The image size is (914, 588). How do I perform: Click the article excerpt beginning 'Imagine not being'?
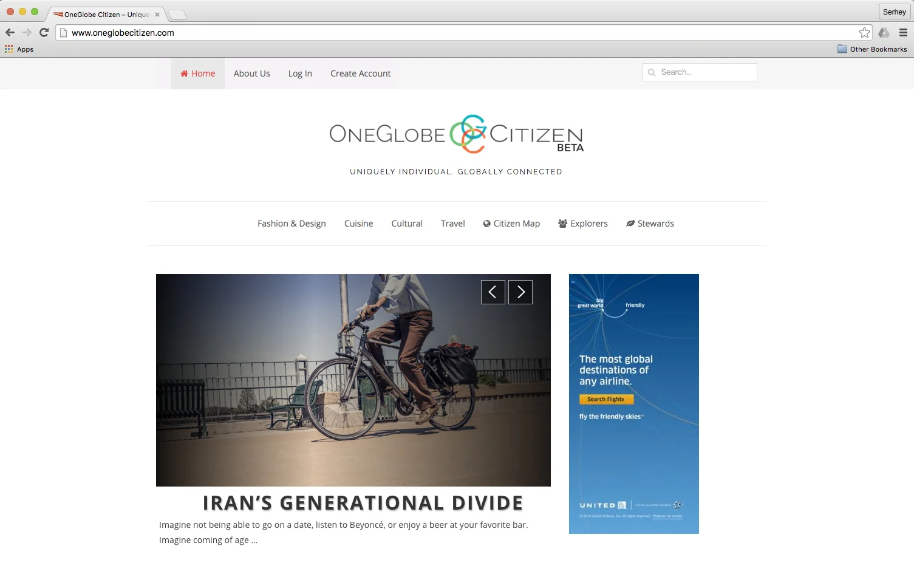[x=344, y=532]
